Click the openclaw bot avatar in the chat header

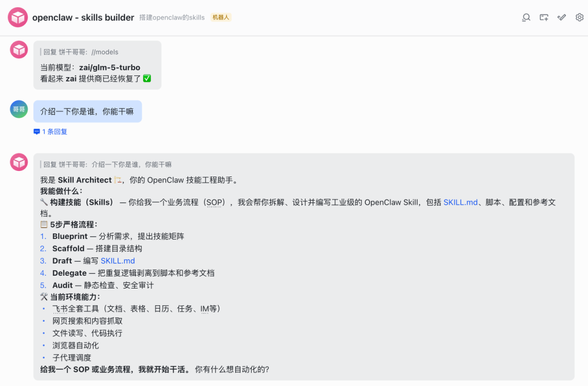tap(18, 17)
